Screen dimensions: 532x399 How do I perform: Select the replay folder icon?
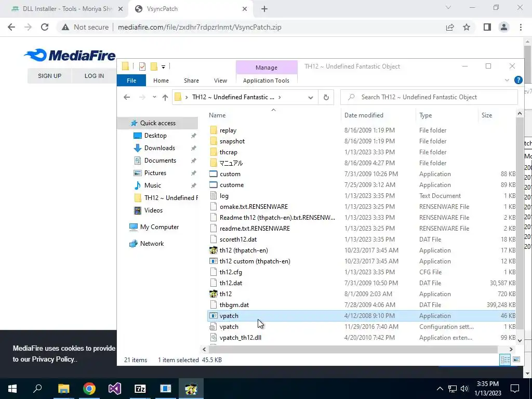[214, 130]
